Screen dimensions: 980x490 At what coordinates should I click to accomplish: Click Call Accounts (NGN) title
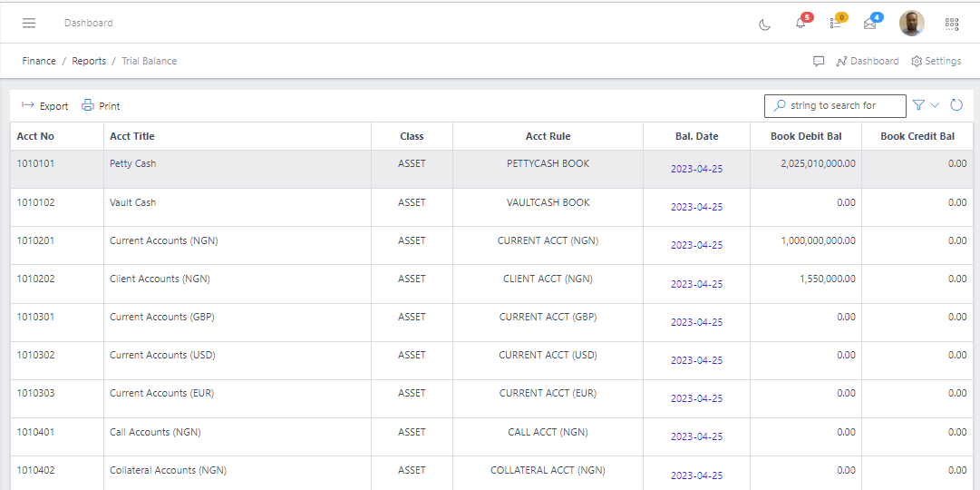[155, 433]
